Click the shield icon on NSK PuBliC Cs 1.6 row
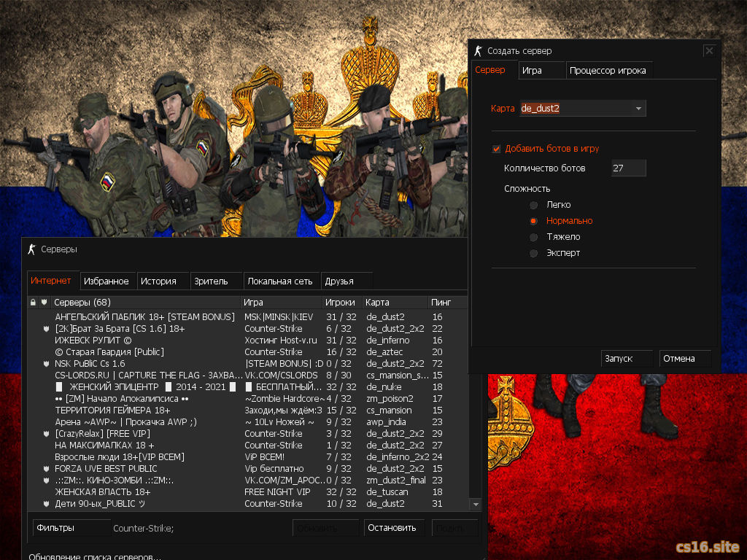Viewport: 747px width, 560px height. 46,364
